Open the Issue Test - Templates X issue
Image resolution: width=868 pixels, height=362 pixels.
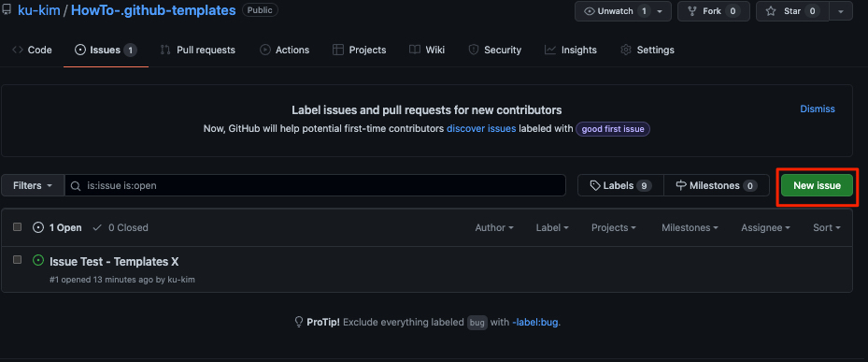[x=114, y=261]
